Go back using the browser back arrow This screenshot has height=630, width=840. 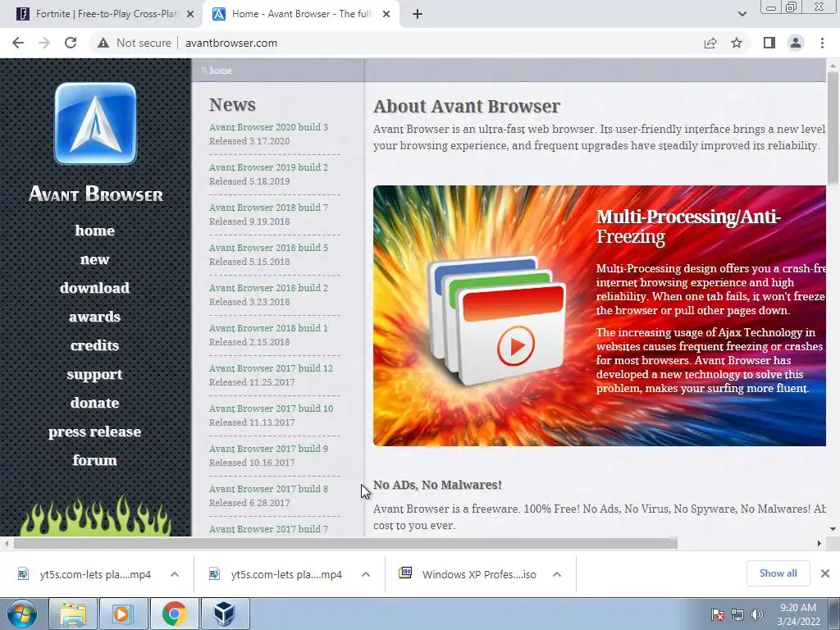tap(18, 43)
